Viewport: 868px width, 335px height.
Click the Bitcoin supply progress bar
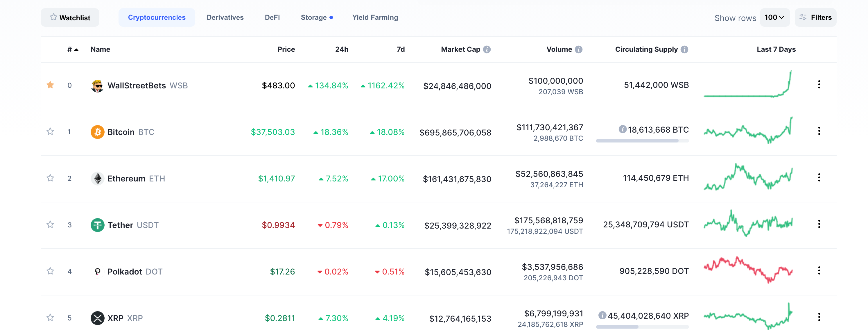coord(642,141)
